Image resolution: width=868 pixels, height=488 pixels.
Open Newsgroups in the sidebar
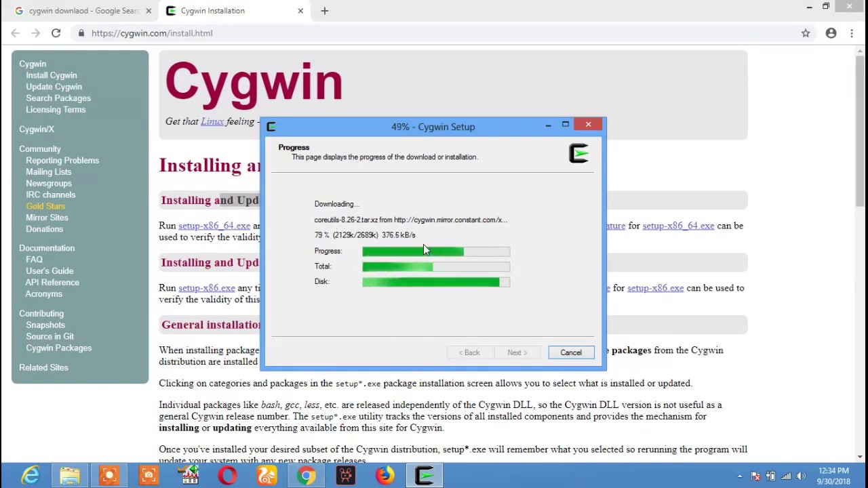49,184
